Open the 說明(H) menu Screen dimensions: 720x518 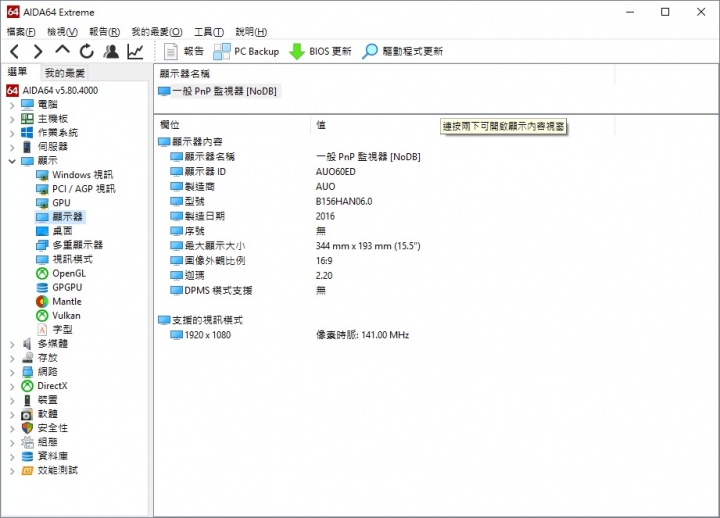(x=251, y=32)
